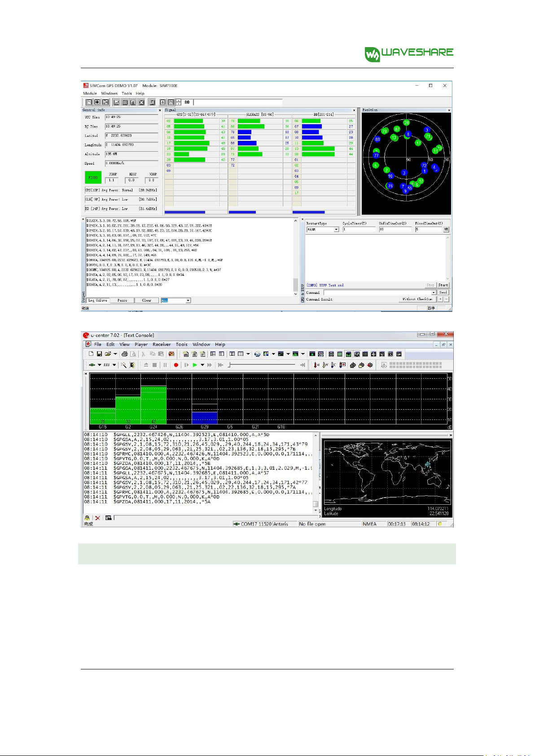
Task: Open the Player menu in u-center
Action: coord(141,345)
